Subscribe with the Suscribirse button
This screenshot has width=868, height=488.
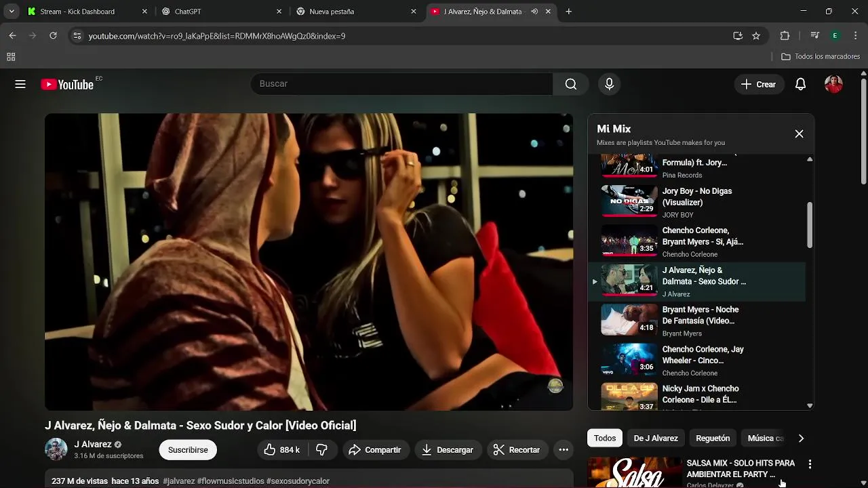point(188,450)
